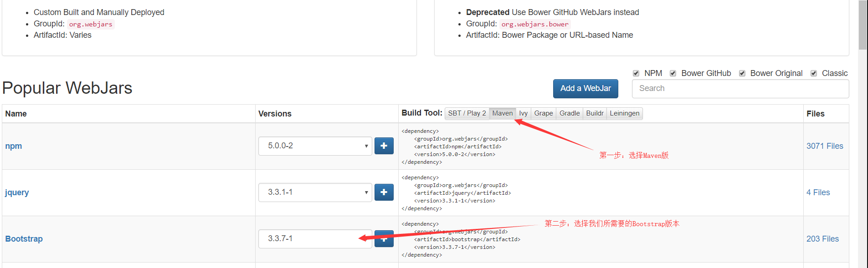Click the Popular WebJars heading
Viewport: 868px width, 268px height.
(x=67, y=88)
